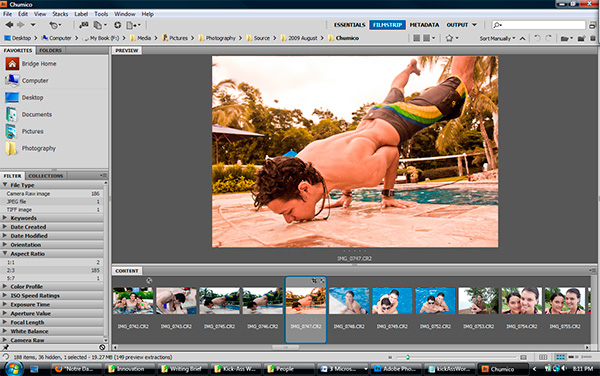This screenshot has width=600, height=376.
Task: Click the Refine copy-stack icon
Action: click(100, 25)
